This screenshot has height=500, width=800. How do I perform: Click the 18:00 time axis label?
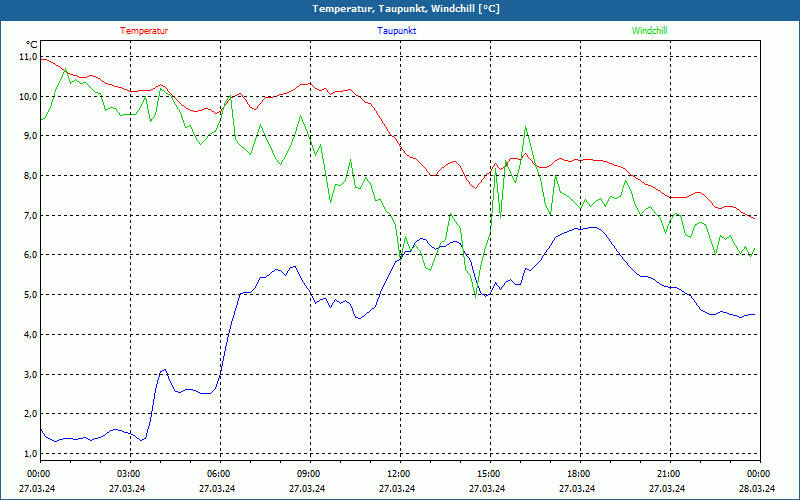pyautogui.click(x=580, y=473)
